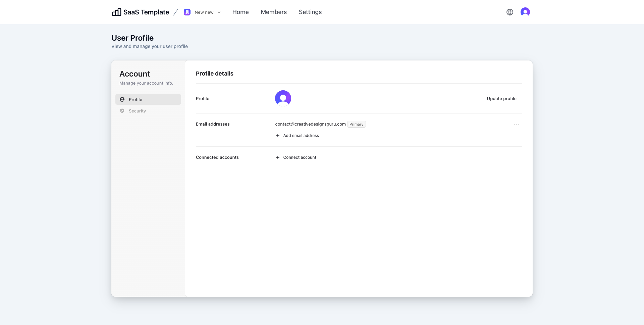This screenshot has height=325, width=644.
Task: Click Connect account
Action: 300,157
